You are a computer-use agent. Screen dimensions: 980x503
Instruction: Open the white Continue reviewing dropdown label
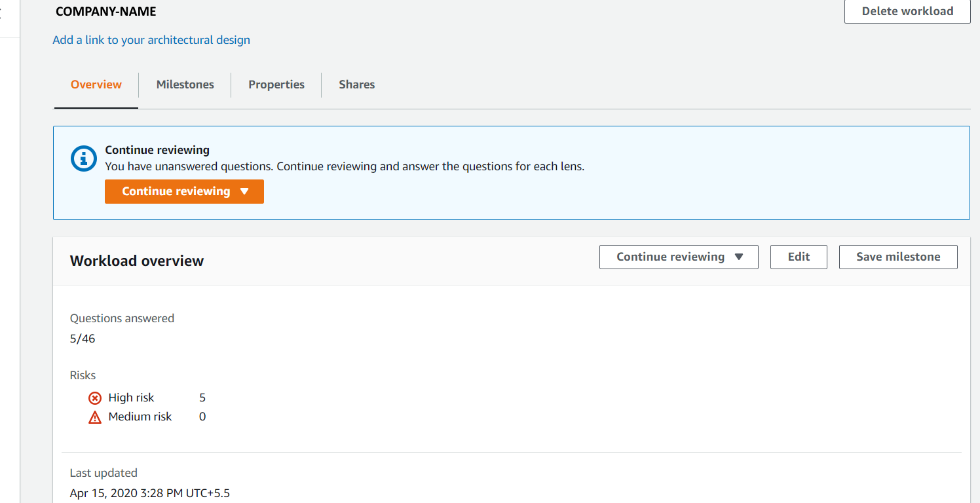[670, 257]
